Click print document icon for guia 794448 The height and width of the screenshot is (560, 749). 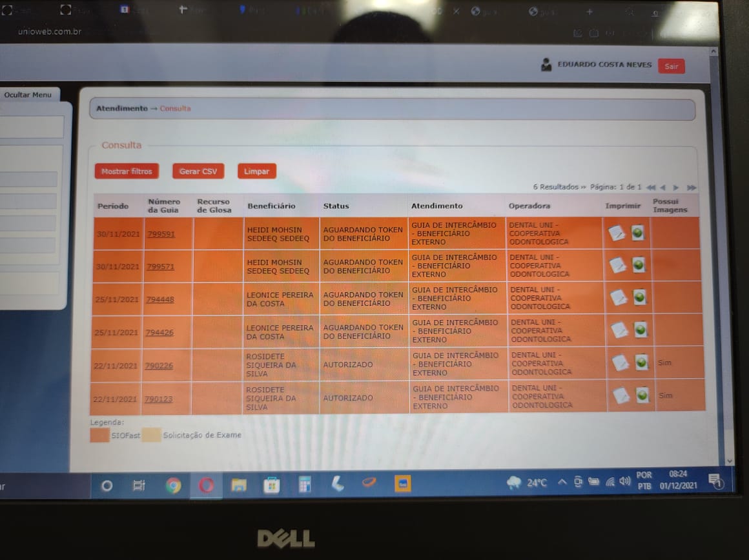pyautogui.click(x=619, y=298)
